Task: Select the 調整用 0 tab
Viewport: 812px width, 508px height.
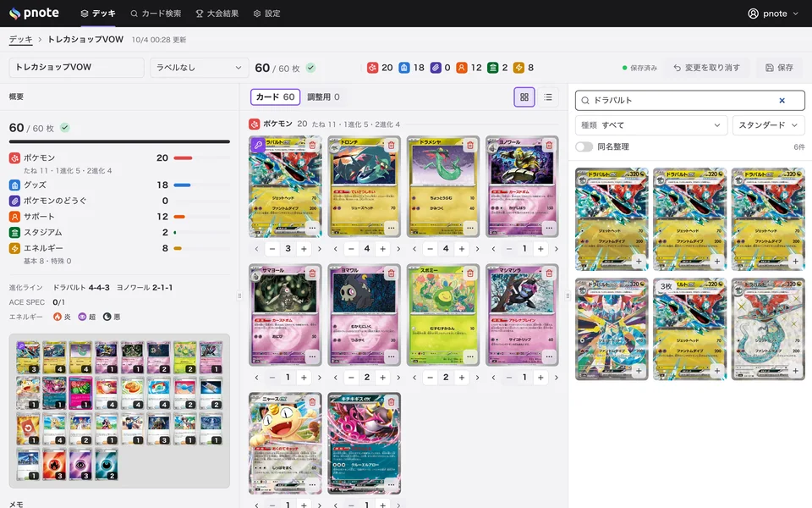Action: [324, 97]
